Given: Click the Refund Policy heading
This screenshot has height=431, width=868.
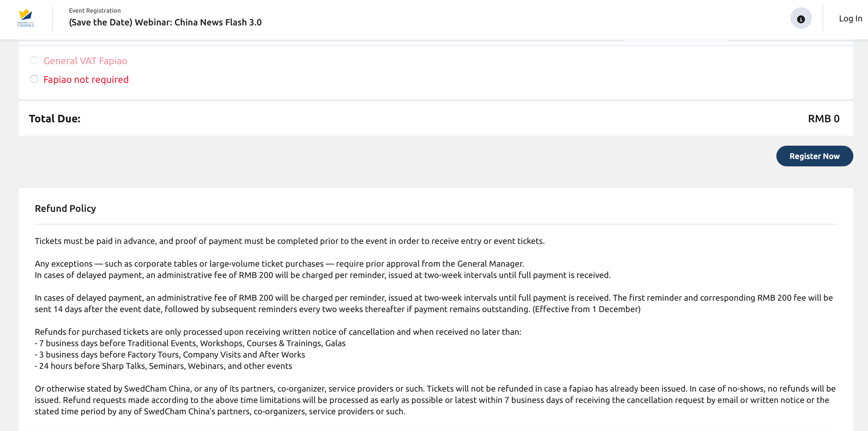Looking at the screenshot, I should click(66, 208).
